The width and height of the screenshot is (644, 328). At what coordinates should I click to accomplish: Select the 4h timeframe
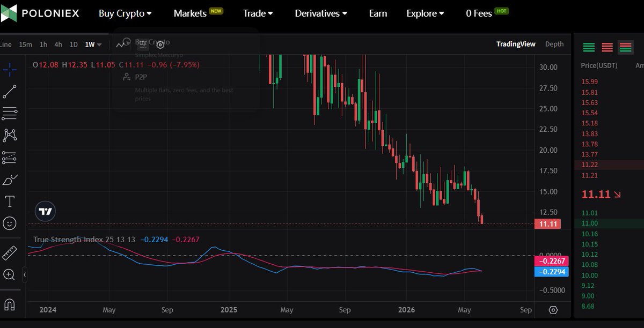click(x=58, y=44)
